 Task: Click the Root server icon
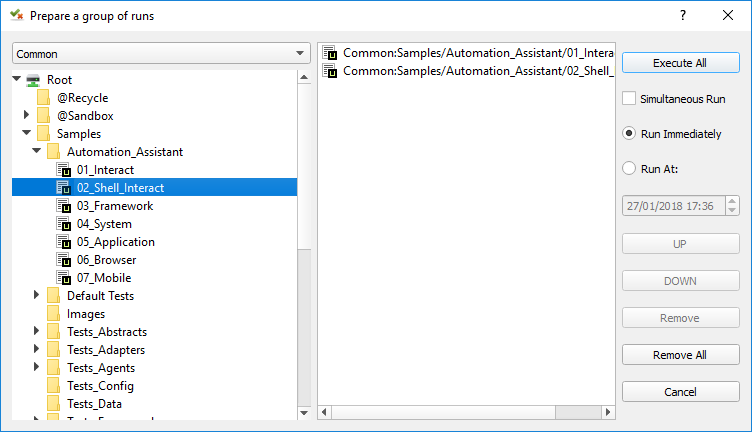tap(33, 80)
